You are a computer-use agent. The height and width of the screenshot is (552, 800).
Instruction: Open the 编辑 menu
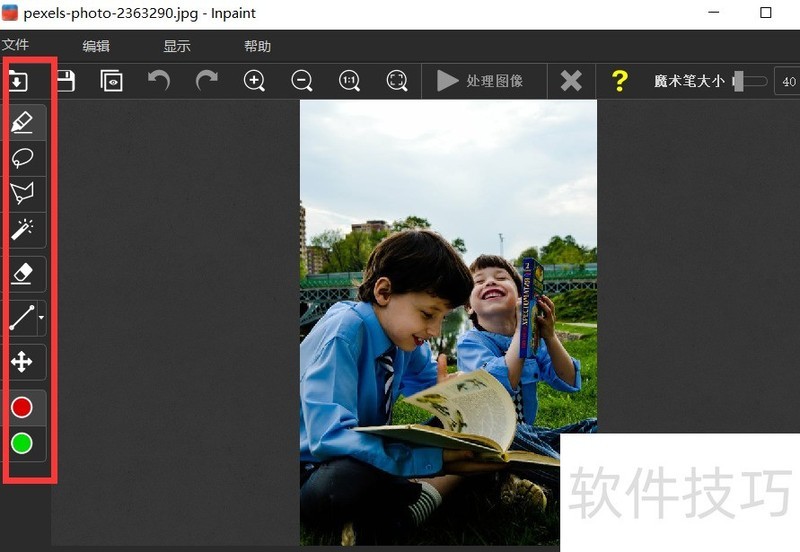[96, 46]
